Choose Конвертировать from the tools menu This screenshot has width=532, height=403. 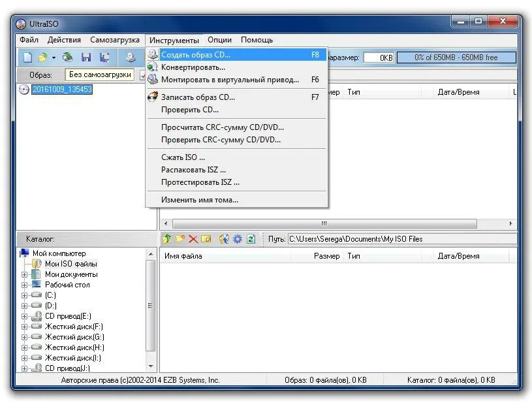point(237,67)
